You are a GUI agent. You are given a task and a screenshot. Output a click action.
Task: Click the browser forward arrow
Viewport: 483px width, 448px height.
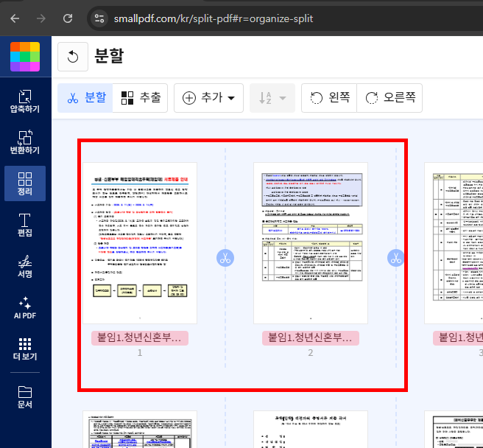(x=41, y=18)
